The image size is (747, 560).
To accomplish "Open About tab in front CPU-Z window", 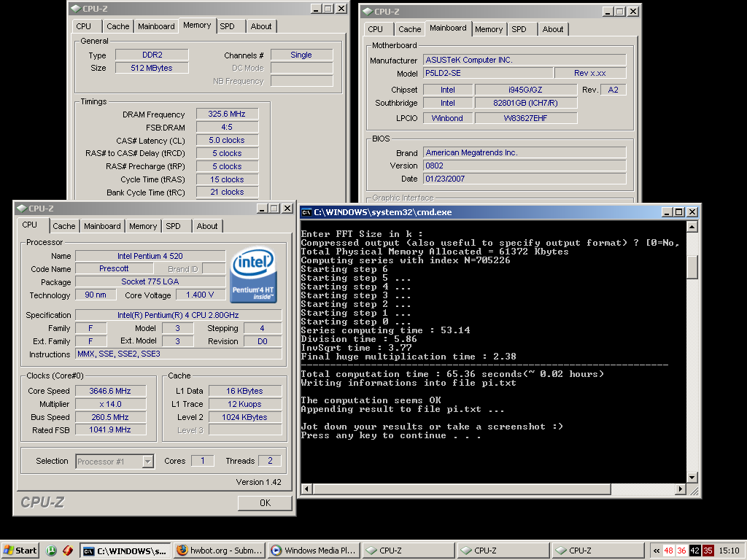I will pyautogui.click(x=207, y=226).
